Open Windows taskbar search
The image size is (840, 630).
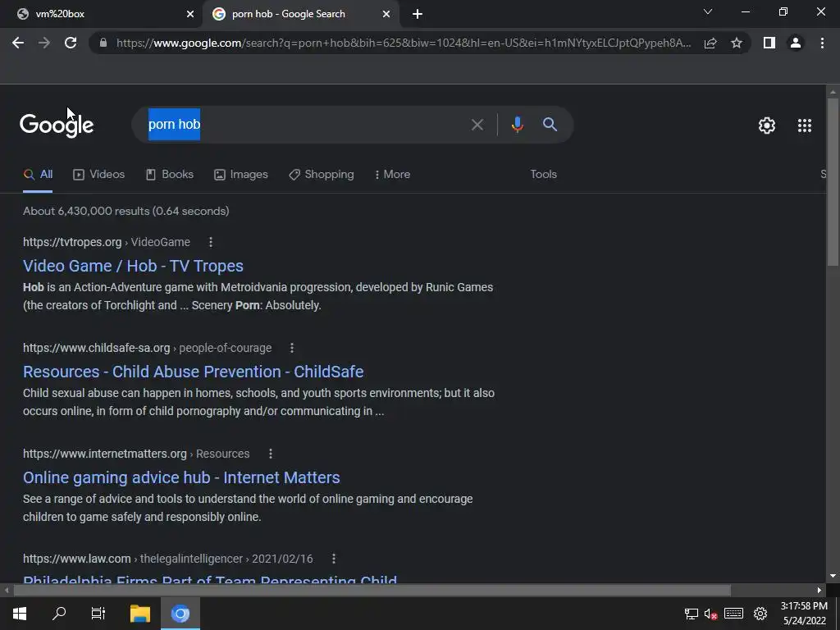pyautogui.click(x=59, y=614)
